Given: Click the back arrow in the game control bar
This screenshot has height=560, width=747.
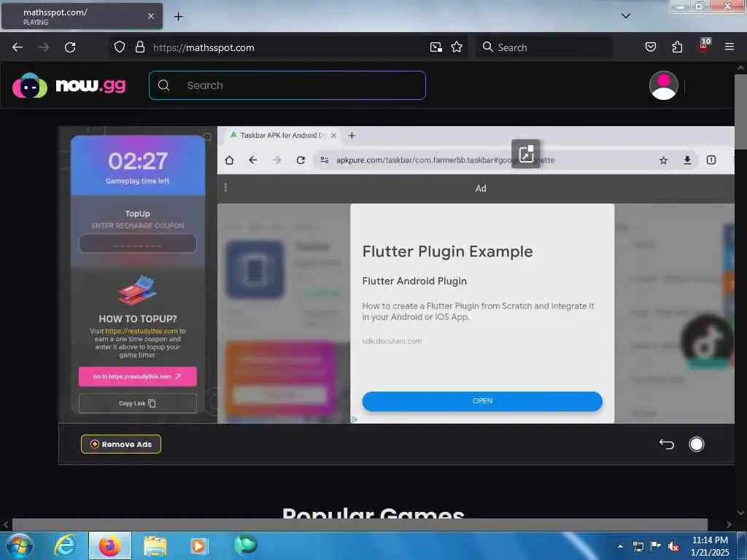Looking at the screenshot, I should (x=667, y=444).
